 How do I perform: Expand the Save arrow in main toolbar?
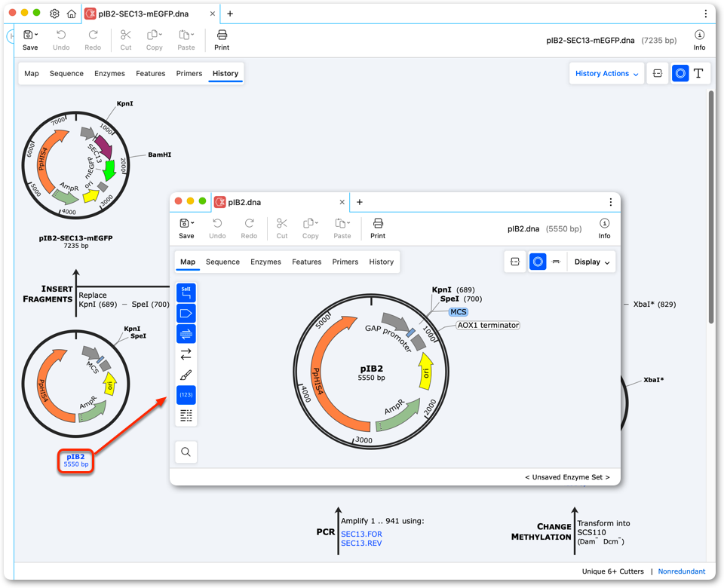36,35
